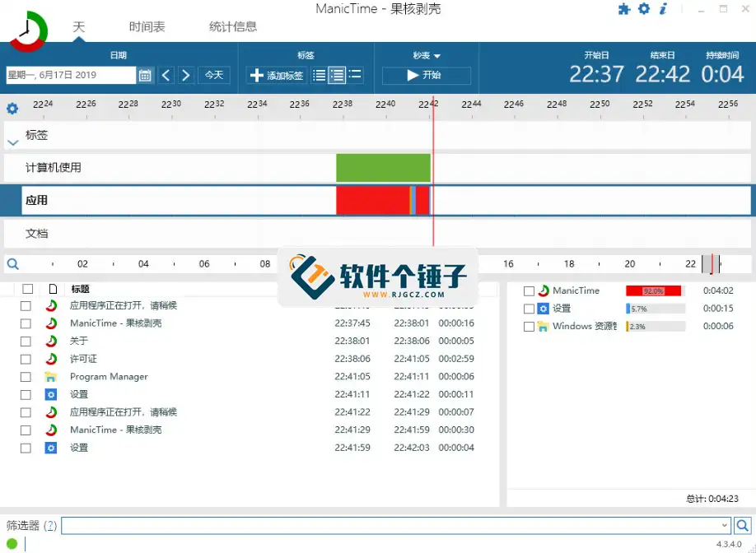Go to previous day arrow
Viewport: 756px width, 553px height.
166,75
